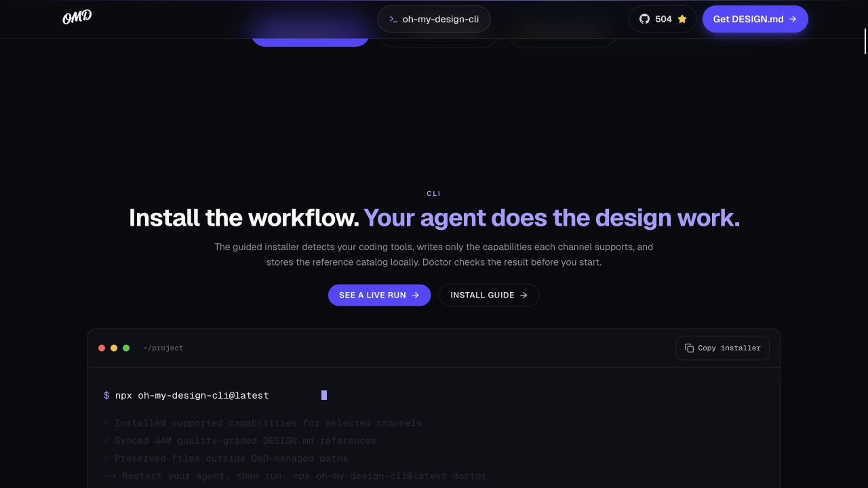This screenshot has height=488, width=868.
Task: Click the "The guided installer detects" paragraph
Action: (x=434, y=254)
